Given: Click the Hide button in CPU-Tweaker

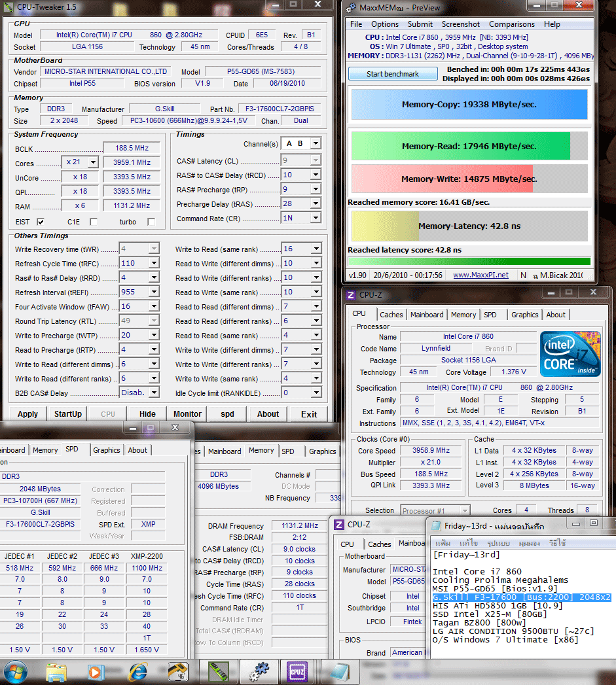Looking at the screenshot, I should [147, 414].
